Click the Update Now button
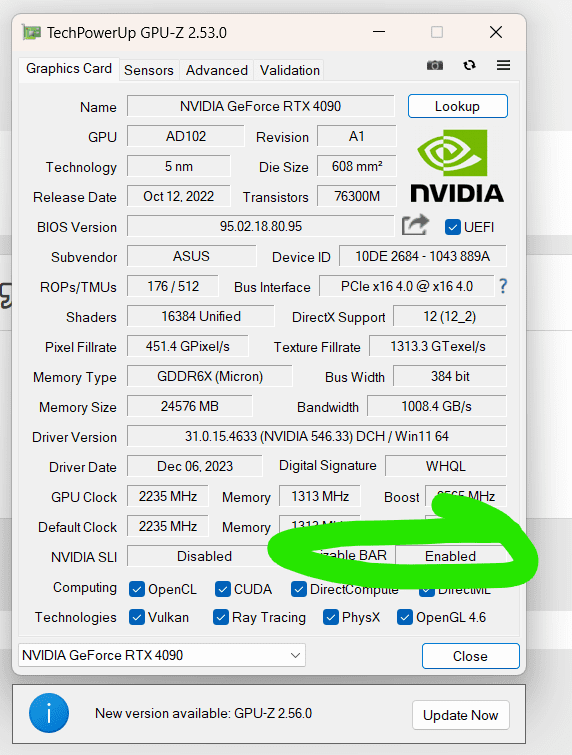The width and height of the screenshot is (572, 755). click(x=460, y=715)
